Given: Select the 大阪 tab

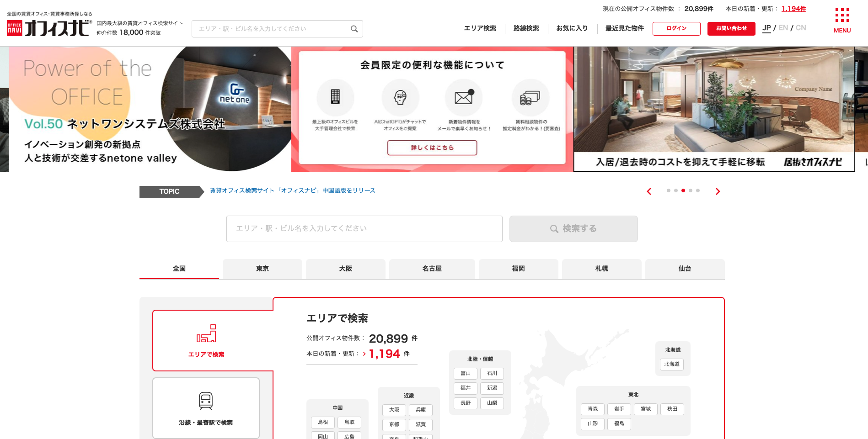Looking at the screenshot, I should coord(346,269).
